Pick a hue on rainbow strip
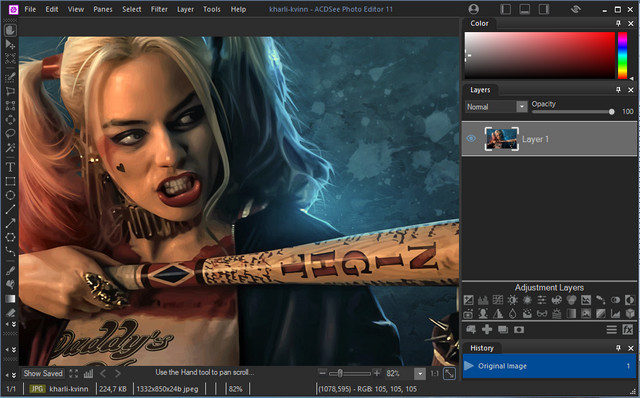The image size is (640, 398). [622, 55]
